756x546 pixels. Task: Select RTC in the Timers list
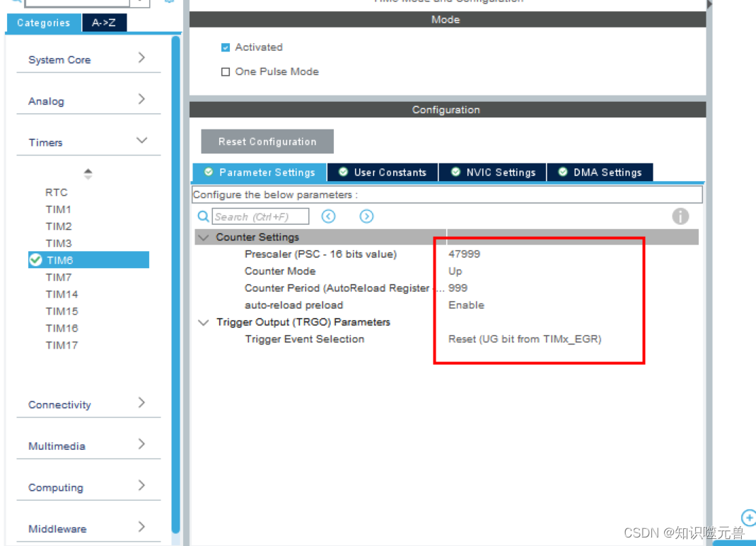point(57,192)
